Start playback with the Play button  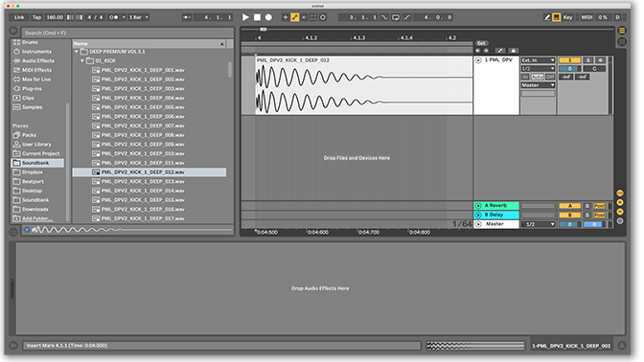[x=245, y=17]
